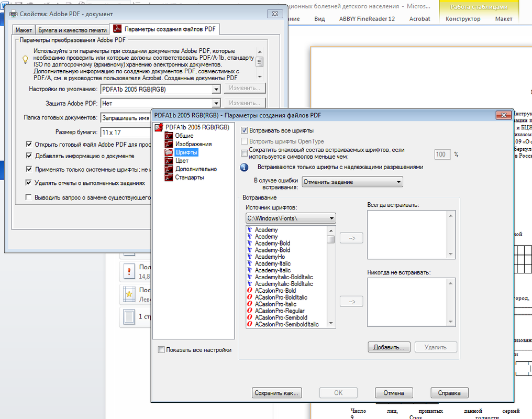This screenshot has height=419, width=532.
Task: Click Изменить... next to Защита Adobe PDF
Action: tap(245, 103)
